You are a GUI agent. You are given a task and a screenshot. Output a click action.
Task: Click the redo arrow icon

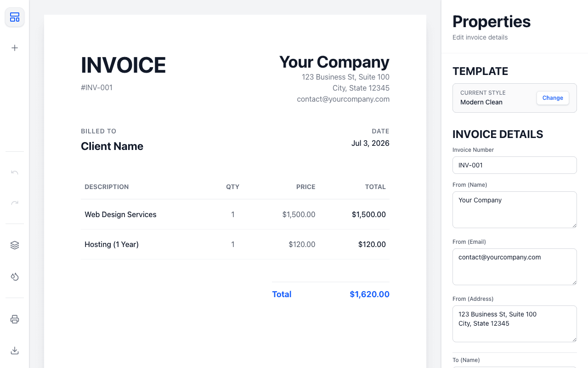point(15,203)
